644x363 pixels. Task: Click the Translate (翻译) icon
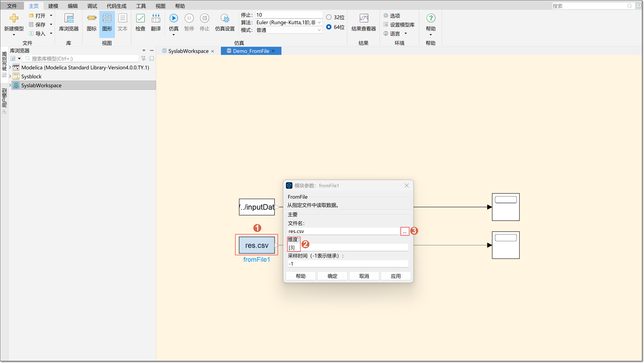click(x=156, y=18)
